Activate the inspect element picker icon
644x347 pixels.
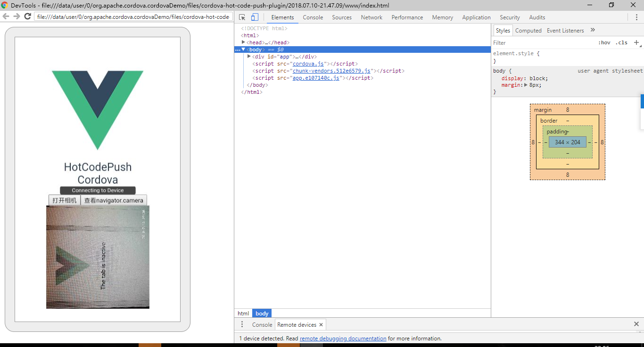coord(242,17)
